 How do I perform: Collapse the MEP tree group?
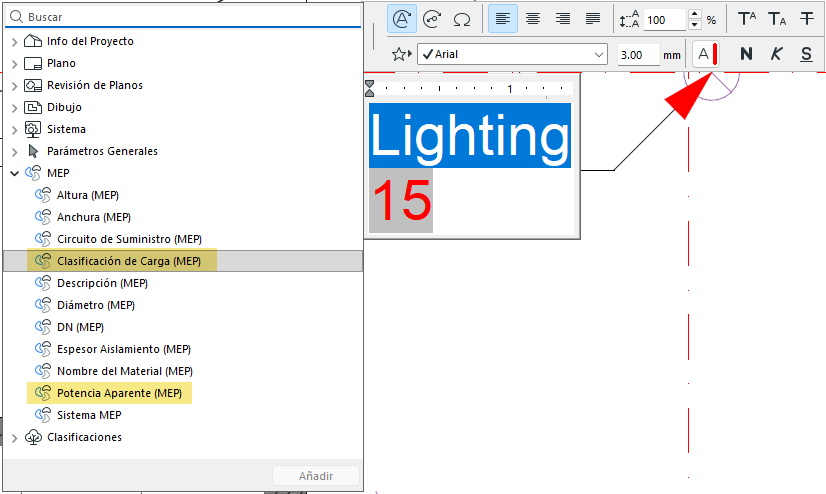[14, 173]
